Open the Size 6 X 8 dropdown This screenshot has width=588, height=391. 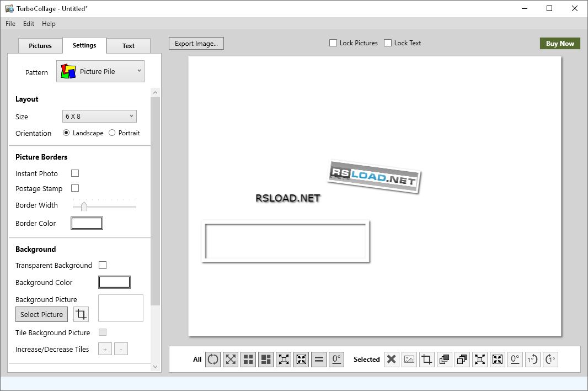pyautogui.click(x=99, y=116)
